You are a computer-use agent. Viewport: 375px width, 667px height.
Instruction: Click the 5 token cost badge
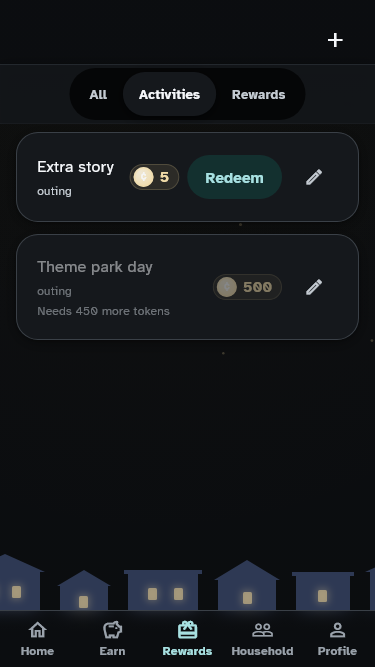pyautogui.click(x=154, y=177)
